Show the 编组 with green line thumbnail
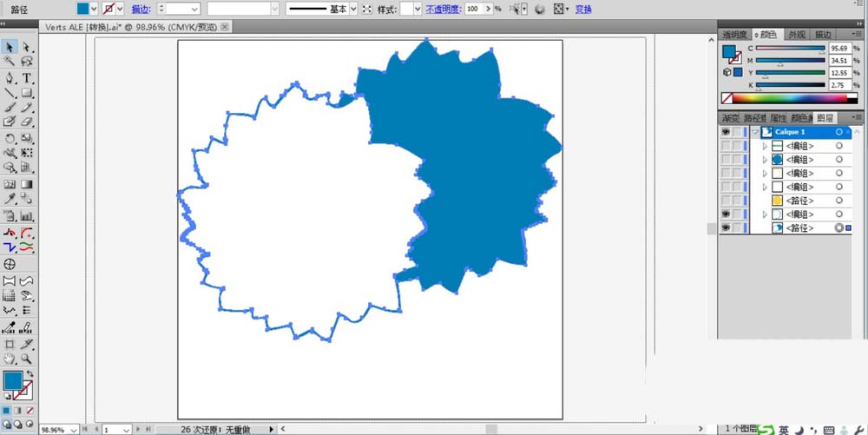Image resolution: width=868 pixels, height=435 pixels. tap(726, 146)
